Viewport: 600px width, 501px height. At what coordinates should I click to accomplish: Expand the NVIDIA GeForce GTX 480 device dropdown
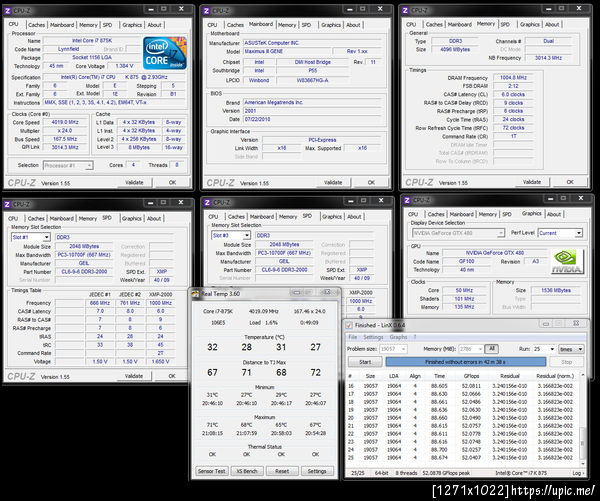pyautogui.click(x=501, y=233)
